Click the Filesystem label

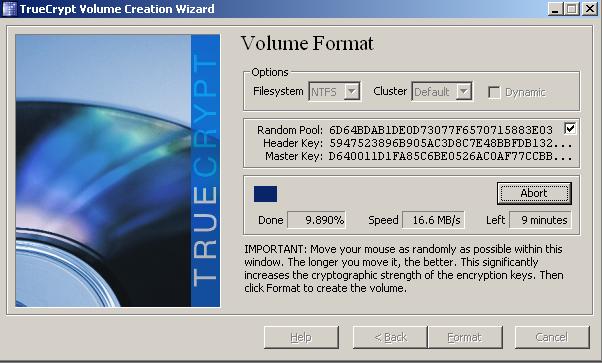(x=278, y=91)
